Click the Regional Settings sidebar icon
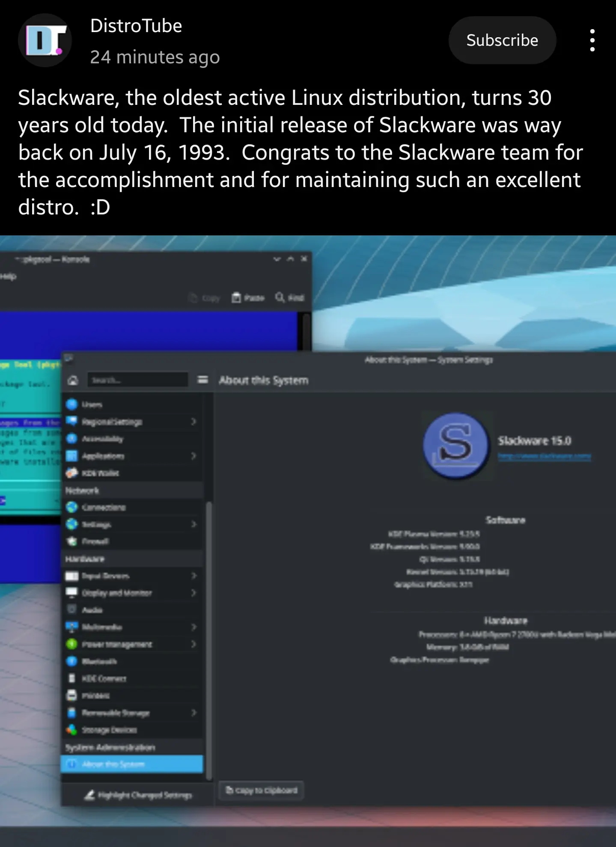 coord(71,421)
